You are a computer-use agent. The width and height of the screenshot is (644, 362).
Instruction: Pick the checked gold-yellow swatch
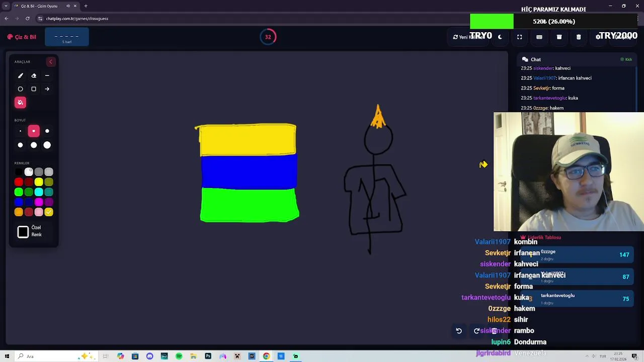[49, 212]
